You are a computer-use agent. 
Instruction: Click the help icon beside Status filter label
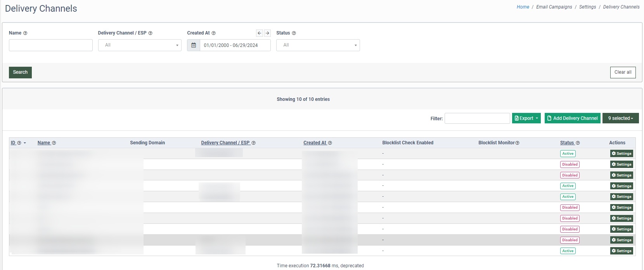[294, 33]
